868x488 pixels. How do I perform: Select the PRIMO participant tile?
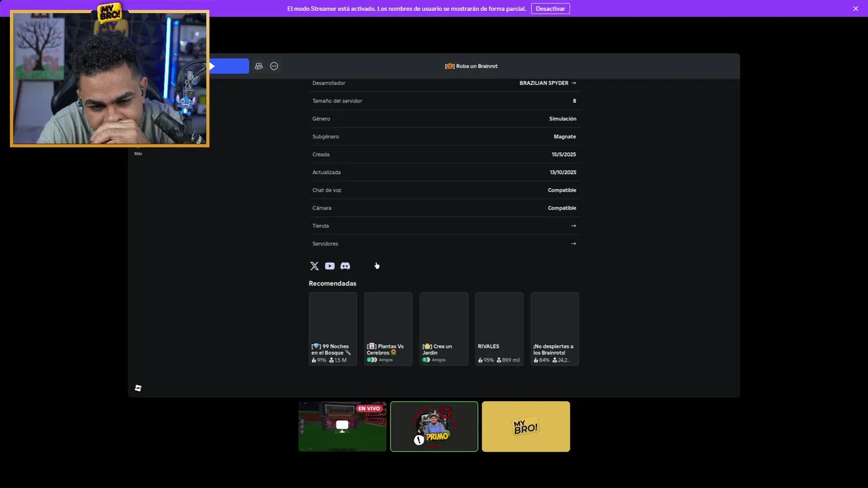[x=434, y=426]
